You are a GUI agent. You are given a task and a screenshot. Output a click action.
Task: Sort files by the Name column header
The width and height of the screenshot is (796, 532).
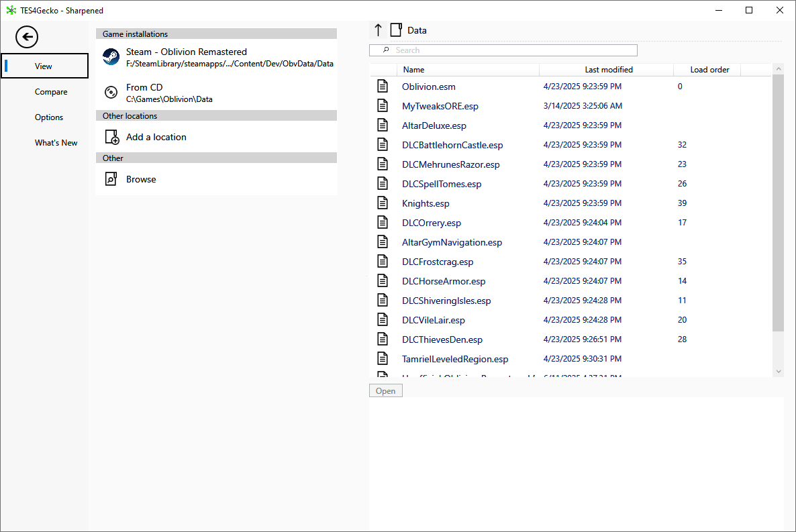[x=468, y=70]
